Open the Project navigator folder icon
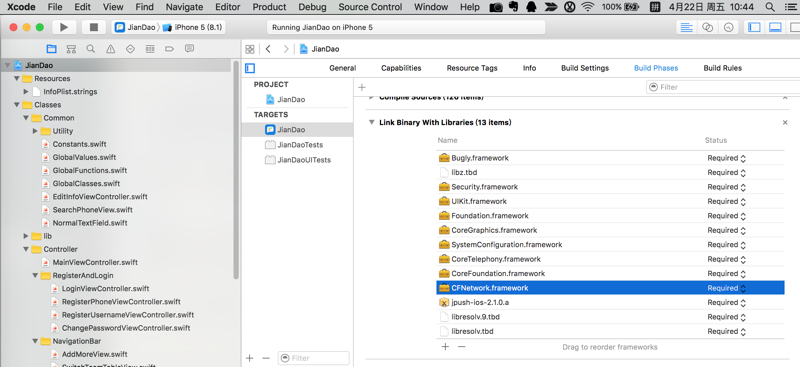The width and height of the screenshot is (800, 367). point(52,49)
